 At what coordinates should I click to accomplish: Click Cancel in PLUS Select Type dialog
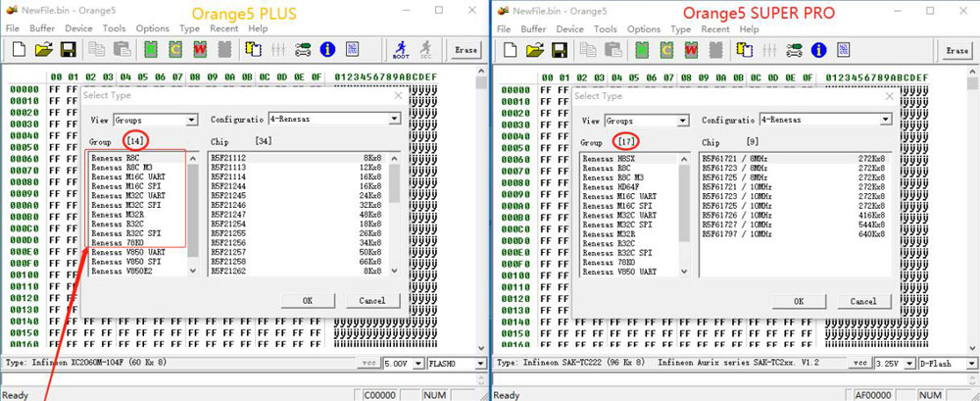372,300
